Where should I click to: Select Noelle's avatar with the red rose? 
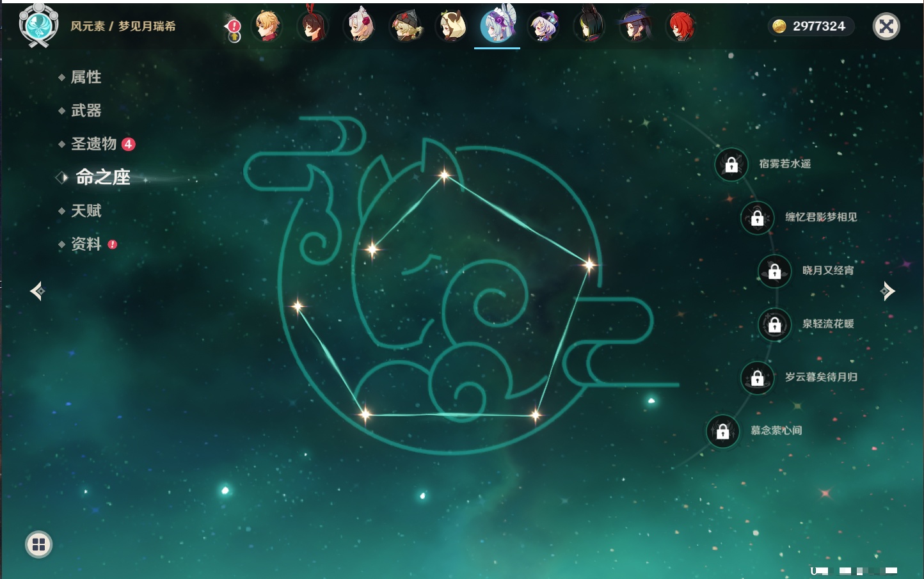point(360,26)
